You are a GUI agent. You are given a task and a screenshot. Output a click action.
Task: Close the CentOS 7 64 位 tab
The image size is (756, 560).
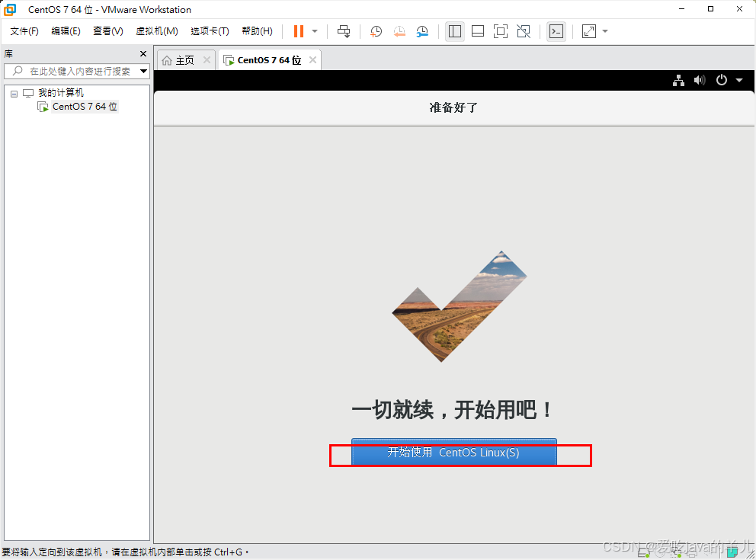tap(313, 59)
